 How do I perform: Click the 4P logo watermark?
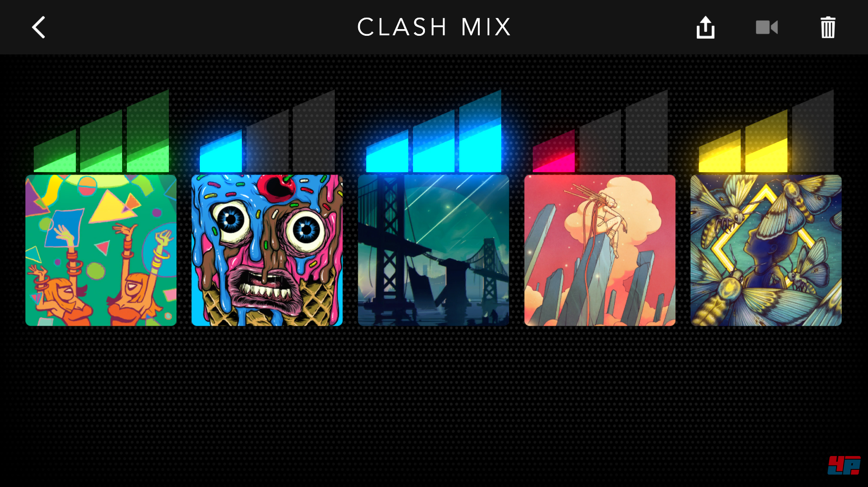(844, 465)
